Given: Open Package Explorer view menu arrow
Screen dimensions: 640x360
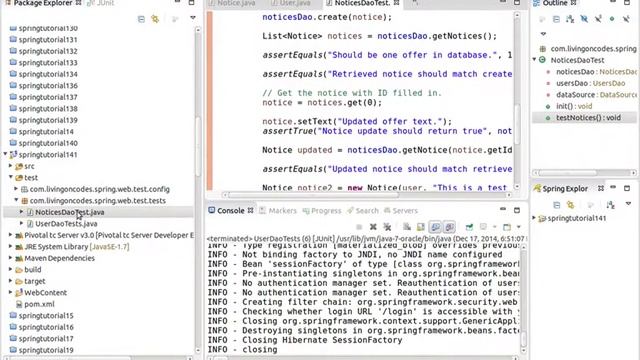Looking at the screenshot, I should (x=193, y=18).
